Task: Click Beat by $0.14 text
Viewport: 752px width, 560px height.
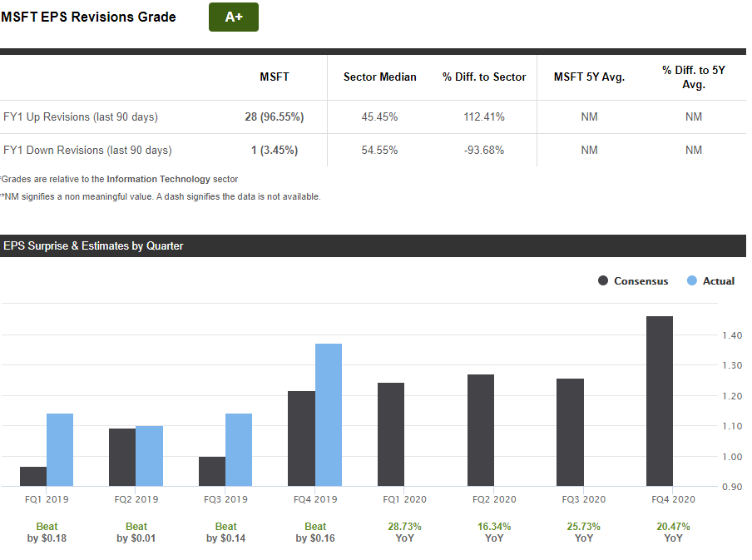Action: click(x=226, y=533)
